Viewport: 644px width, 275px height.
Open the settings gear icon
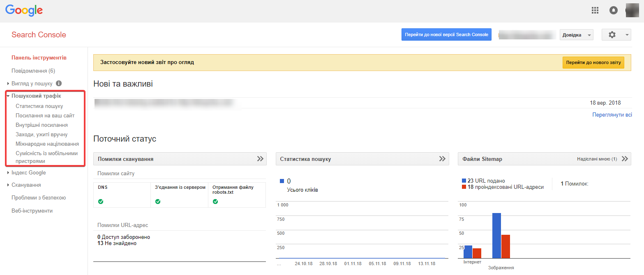612,35
